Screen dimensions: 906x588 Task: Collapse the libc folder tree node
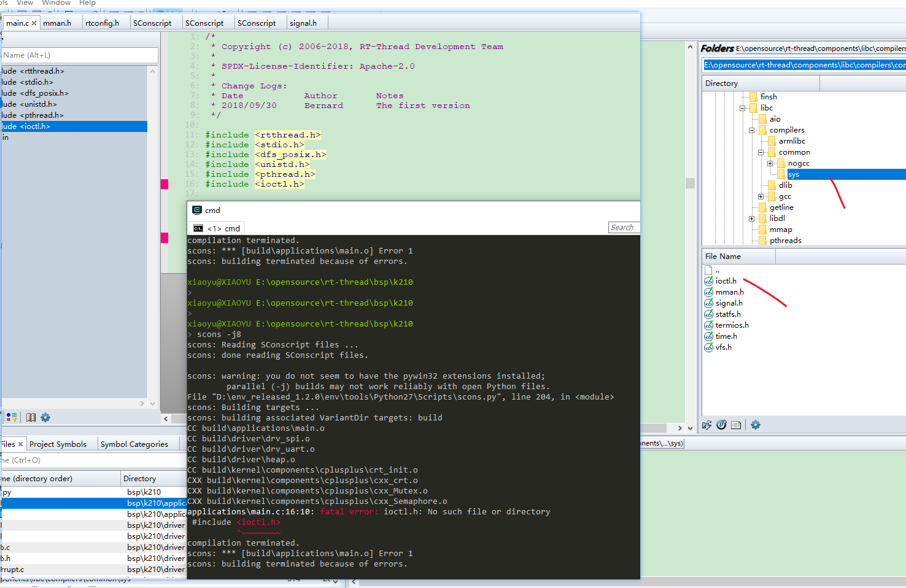tap(742, 107)
